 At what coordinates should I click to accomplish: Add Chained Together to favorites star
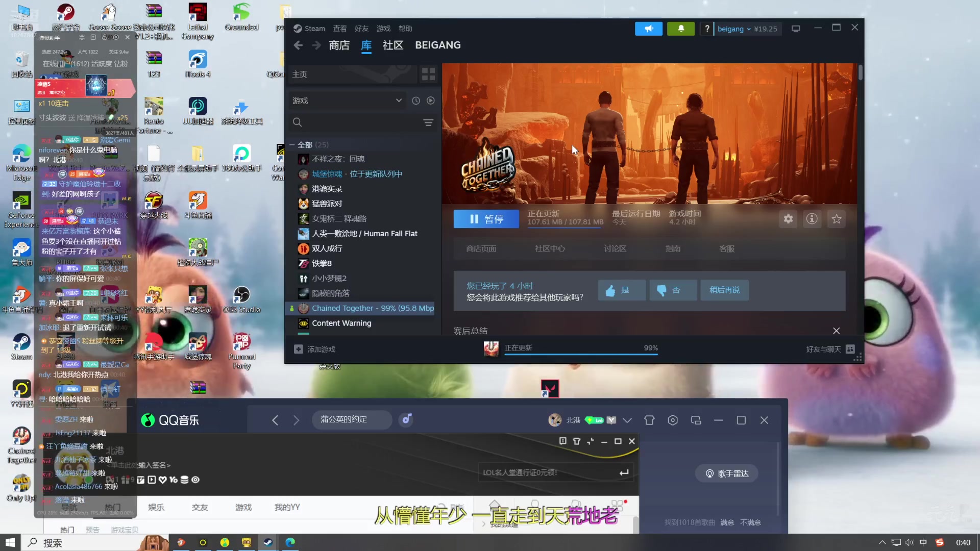point(836,219)
